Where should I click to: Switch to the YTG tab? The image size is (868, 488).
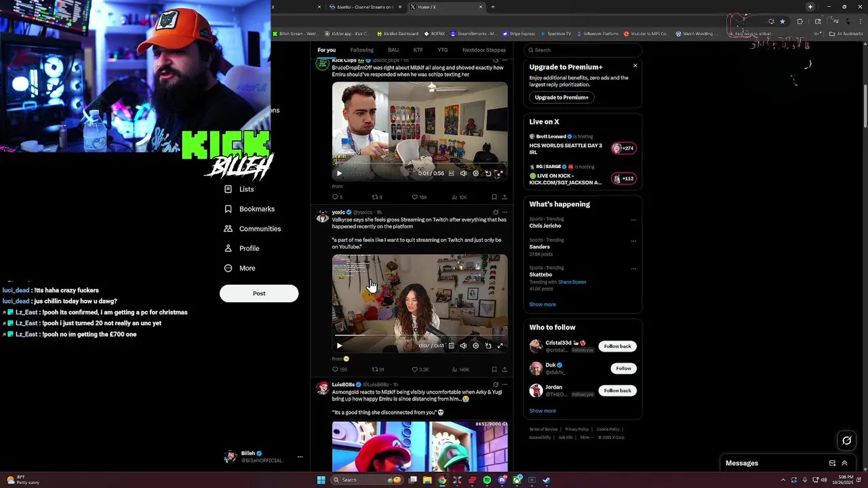point(442,50)
